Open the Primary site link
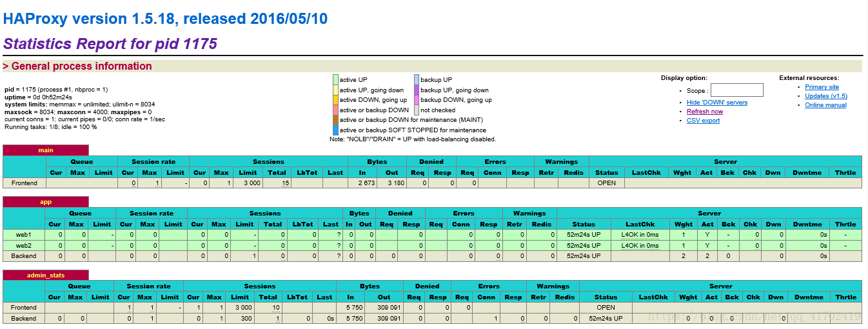 822,87
